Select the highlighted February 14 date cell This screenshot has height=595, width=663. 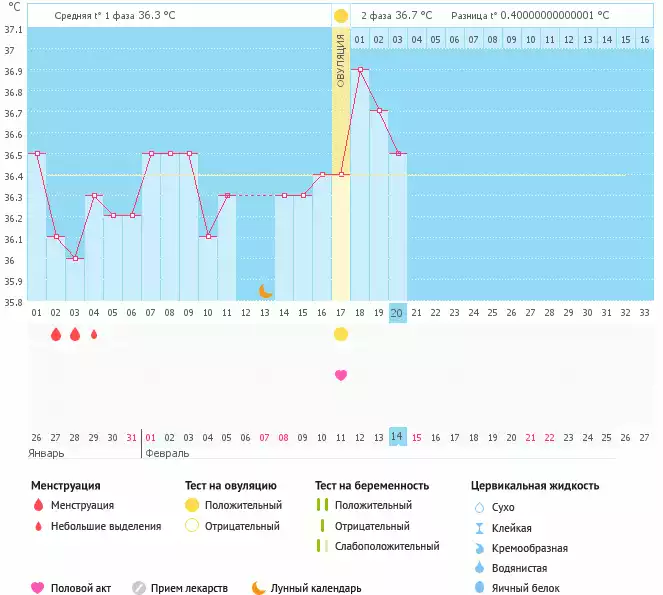click(398, 437)
